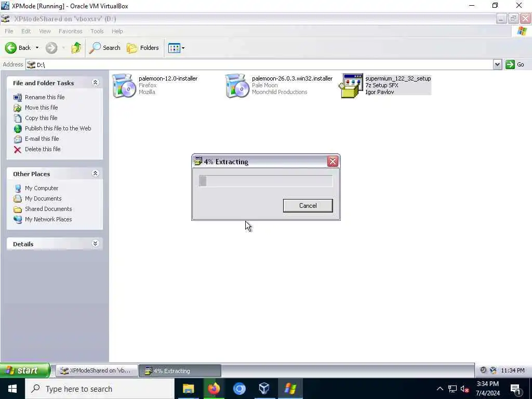Open Firefox from Windows taskbar
Screen dimensions: 532x399
click(214, 389)
